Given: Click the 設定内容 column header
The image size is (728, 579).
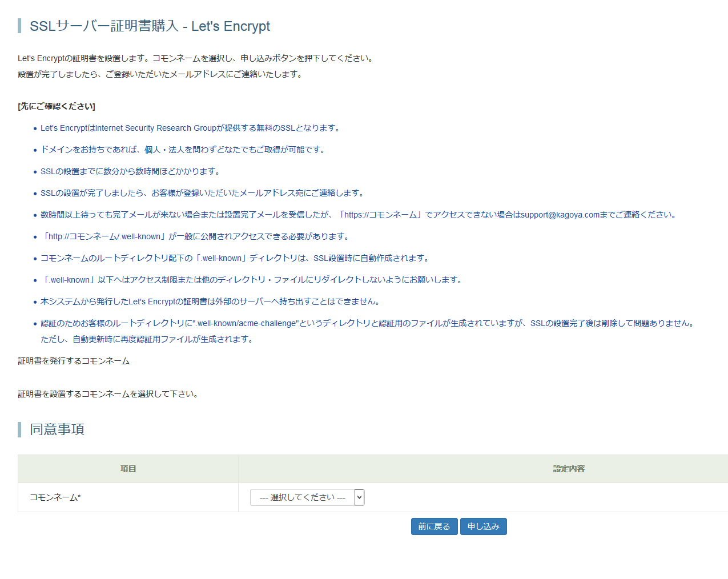Looking at the screenshot, I should click(568, 469).
